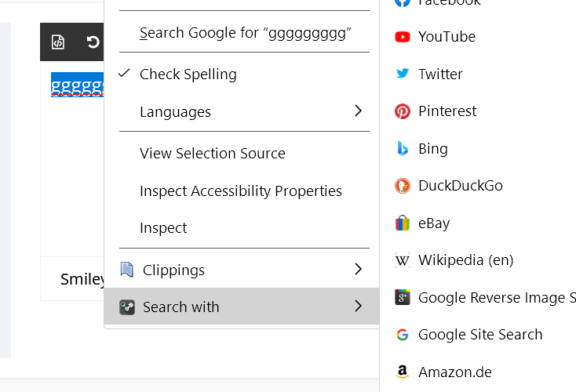Click the source code icon in editor toolbar
576x392 pixels.
tap(58, 42)
